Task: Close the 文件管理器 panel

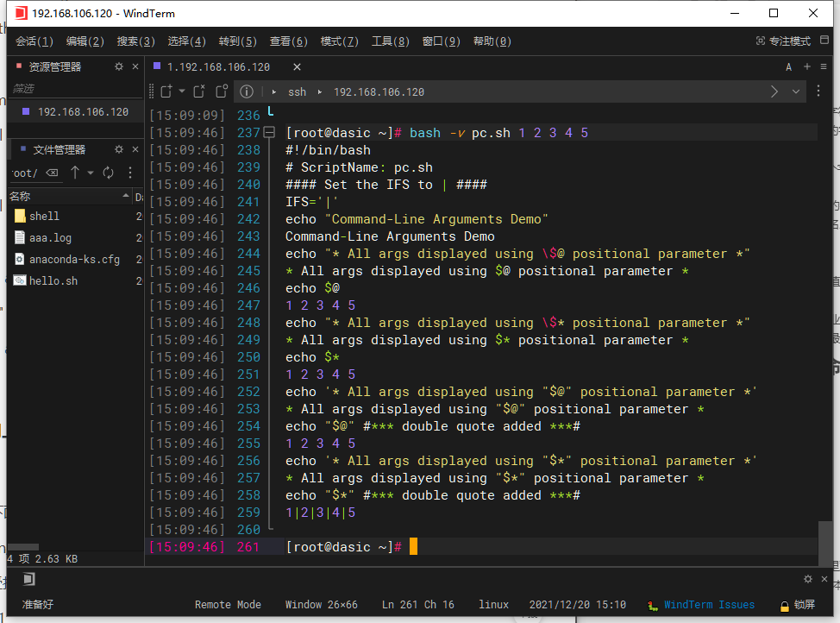Action: pos(135,149)
